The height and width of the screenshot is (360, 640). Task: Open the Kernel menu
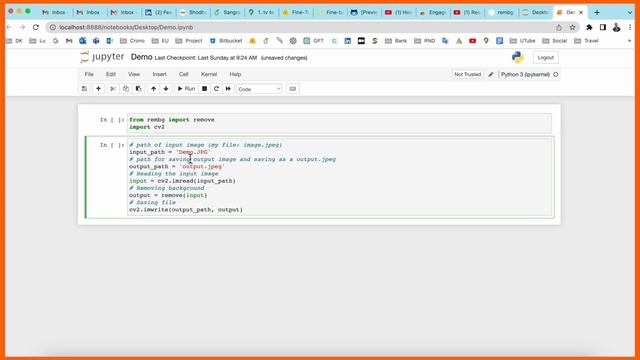209,74
